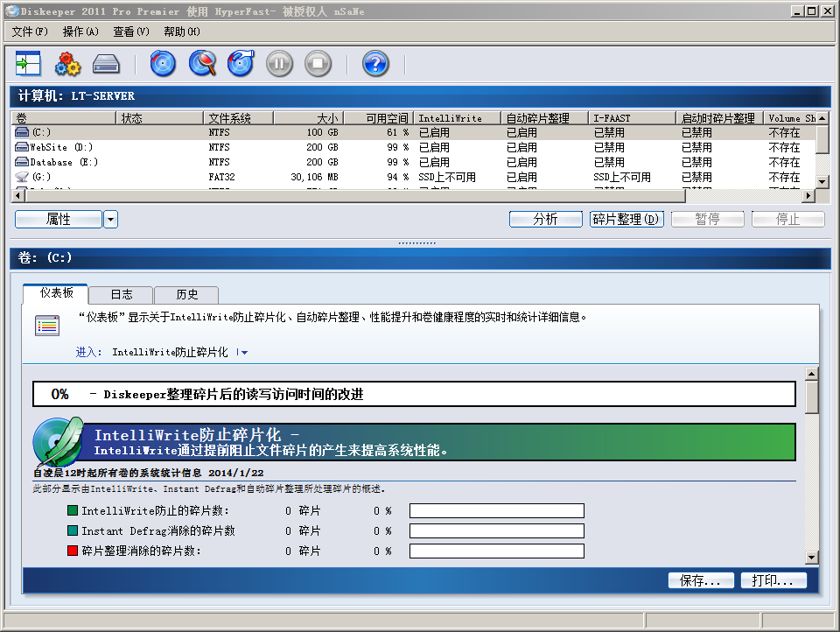Click the 保存... button
840x632 pixels.
click(700, 580)
